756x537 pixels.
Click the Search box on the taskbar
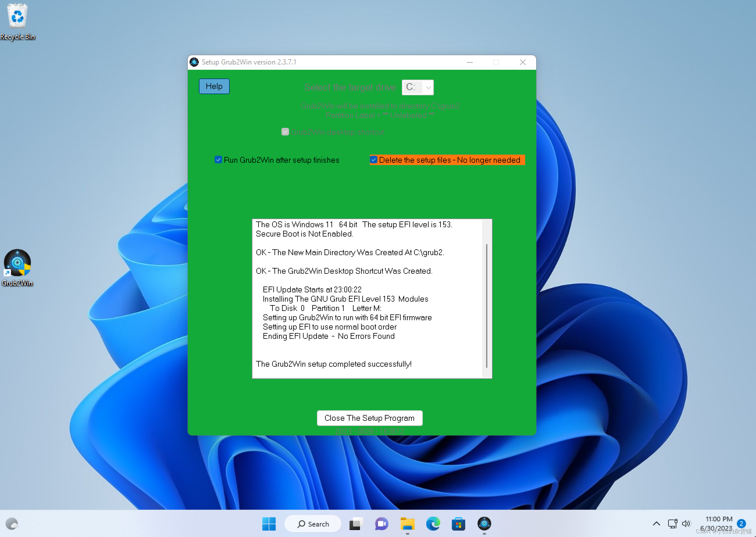click(313, 524)
